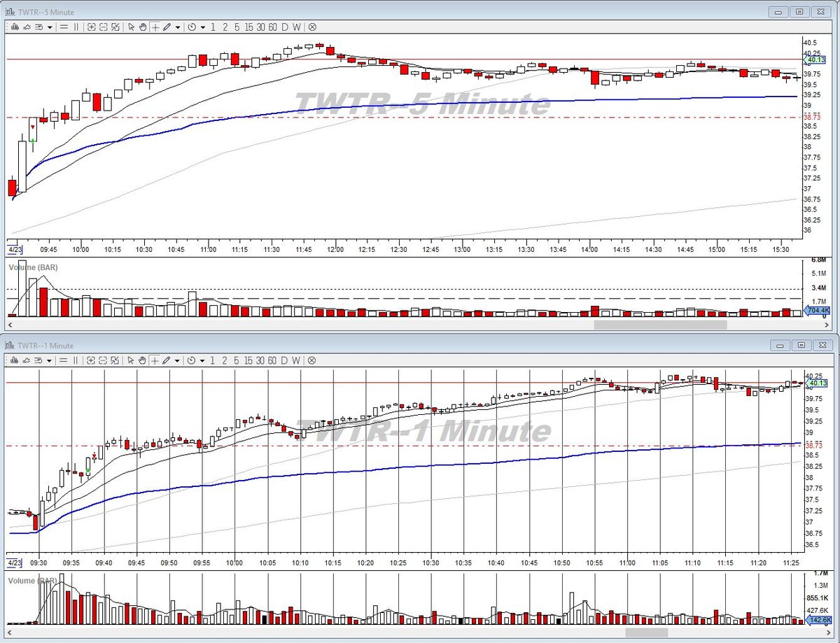Expand drawing tools dropdown in 1 Minute toolbar
The width and height of the screenshot is (840, 643).
[178, 360]
